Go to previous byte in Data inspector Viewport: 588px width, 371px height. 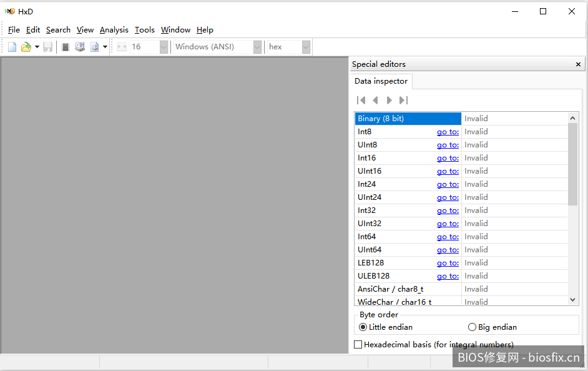375,100
